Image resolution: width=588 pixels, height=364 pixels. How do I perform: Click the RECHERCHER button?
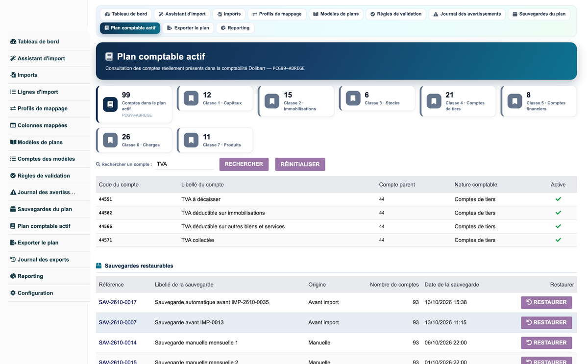click(244, 164)
